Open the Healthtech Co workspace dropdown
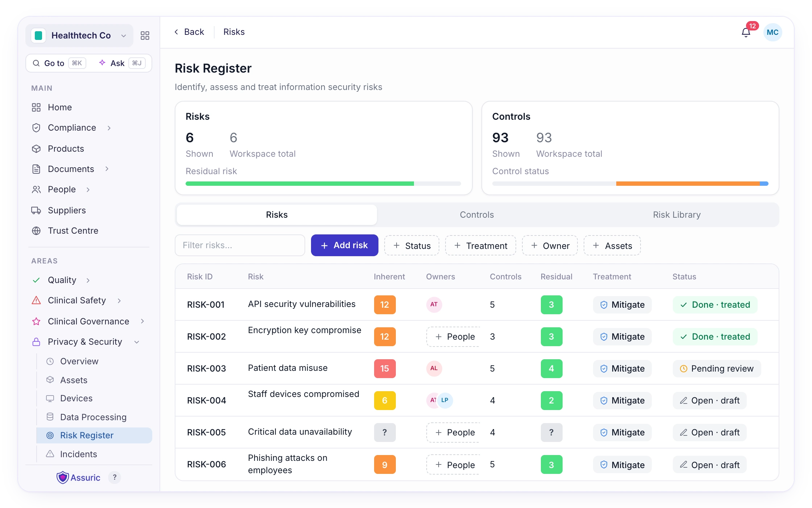Screen dimensions: 812x508 pos(79,36)
